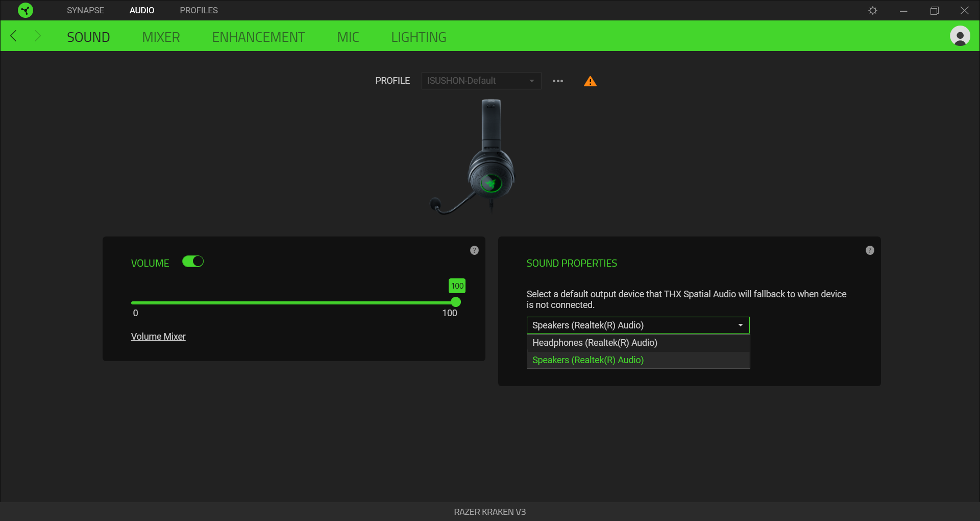Open the MIC tab
Screen dimensions: 980x521
coord(348,37)
